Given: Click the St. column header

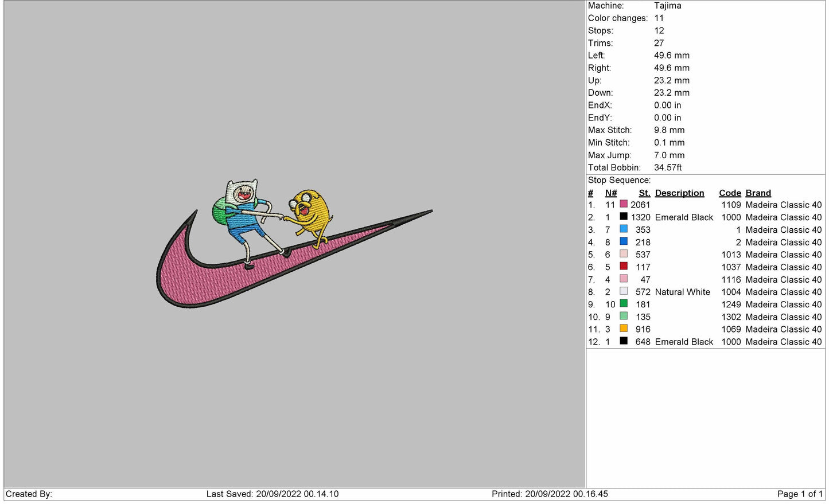Looking at the screenshot, I should (x=644, y=193).
